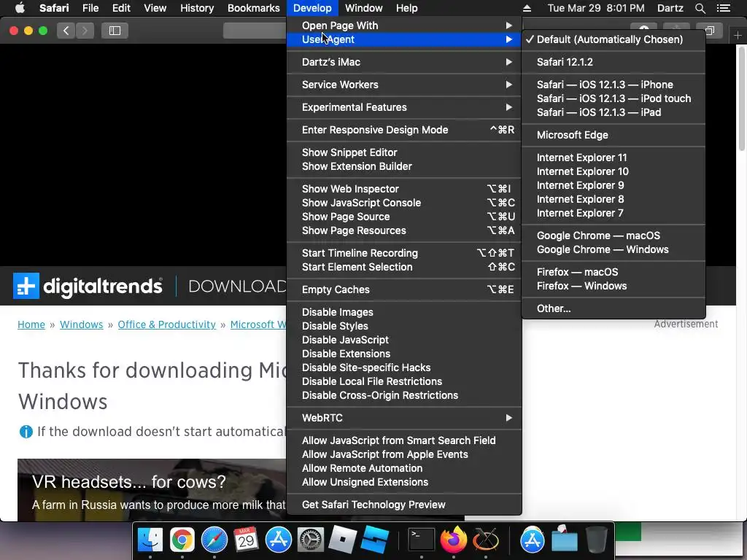The width and height of the screenshot is (747, 560).
Task: Open the Apple menu
Action: [20, 7]
